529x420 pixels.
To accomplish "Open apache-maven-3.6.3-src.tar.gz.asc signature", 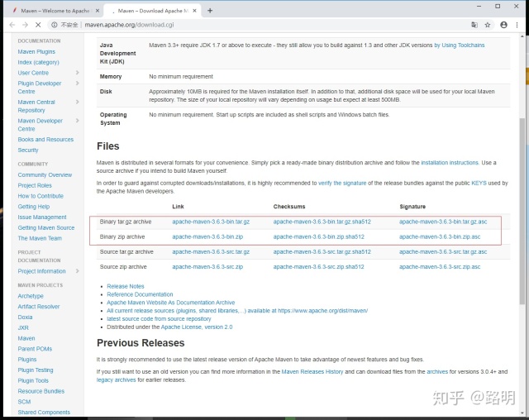I will 443,251.
